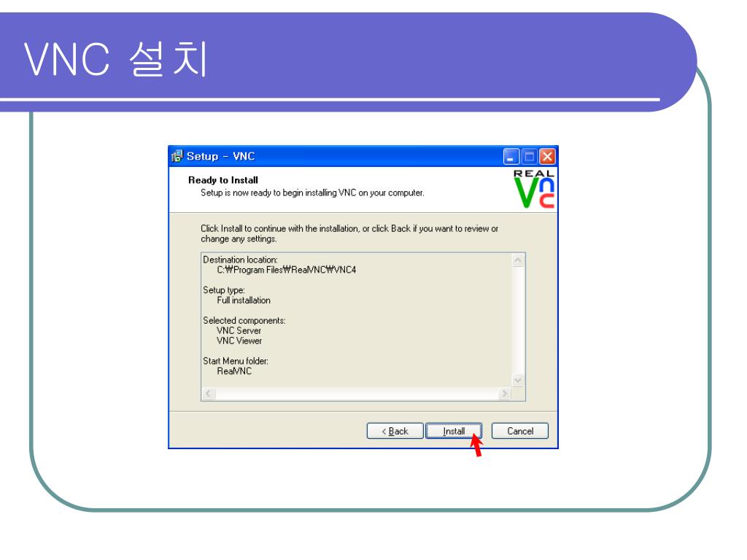Click the destination path line C:\Program Files\RealVNC\VNC4
Image resolution: width=747 pixels, height=560 pixels.
click(286, 270)
